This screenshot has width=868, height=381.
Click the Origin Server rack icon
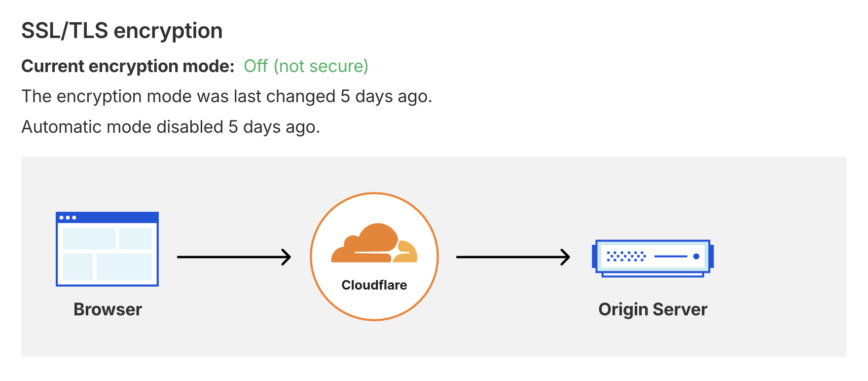[x=653, y=258]
